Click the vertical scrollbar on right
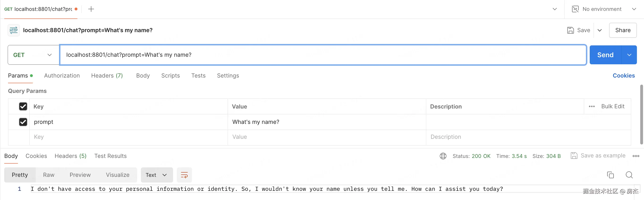644x200 pixels. pos(641,115)
